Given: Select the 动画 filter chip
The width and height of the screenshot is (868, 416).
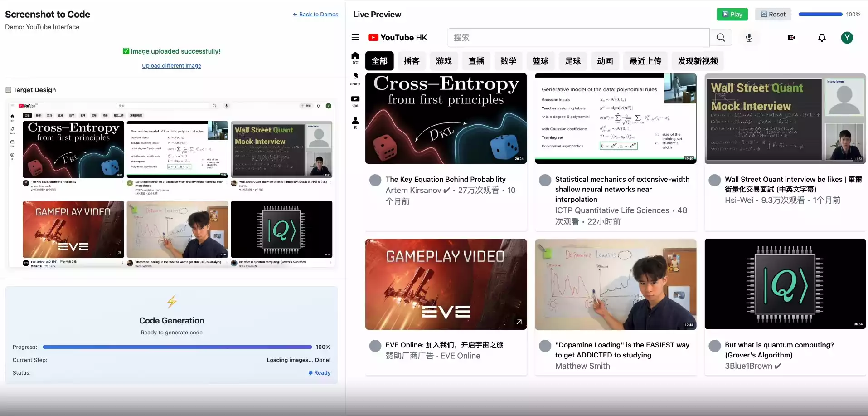Looking at the screenshot, I should (605, 61).
